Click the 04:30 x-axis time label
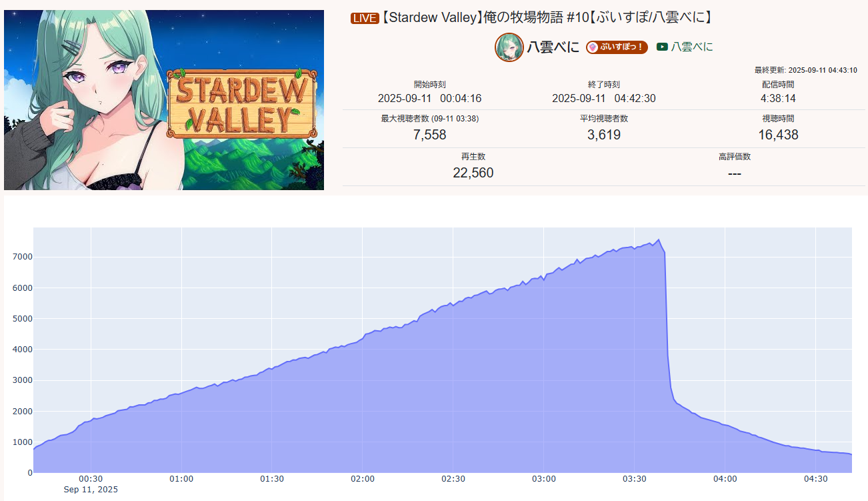The width and height of the screenshot is (868, 501). [x=816, y=479]
